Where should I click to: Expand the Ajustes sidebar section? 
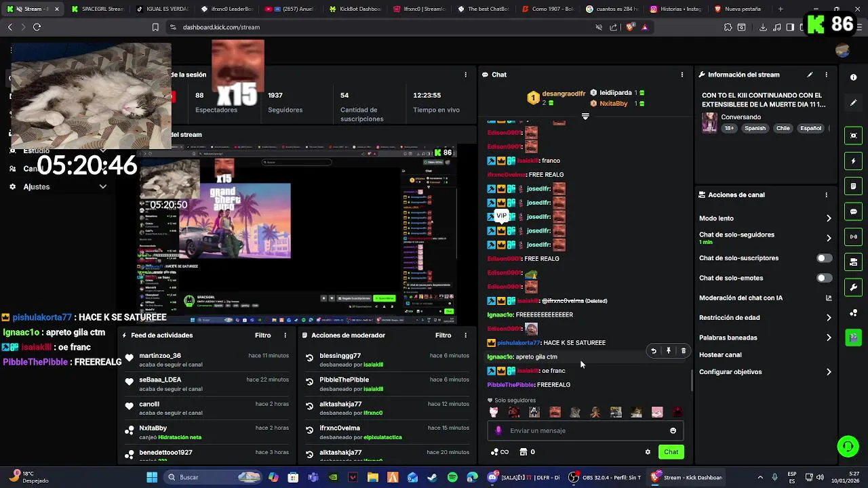pos(102,186)
